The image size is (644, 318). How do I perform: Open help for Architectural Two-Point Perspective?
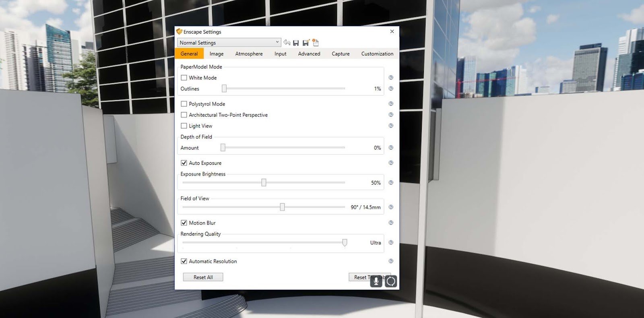(391, 115)
